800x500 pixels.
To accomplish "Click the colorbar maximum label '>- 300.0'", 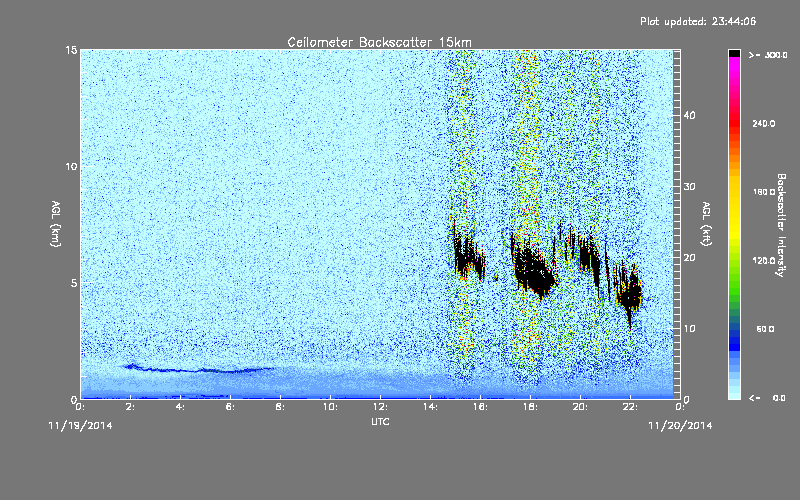I will tap(768, 55).
